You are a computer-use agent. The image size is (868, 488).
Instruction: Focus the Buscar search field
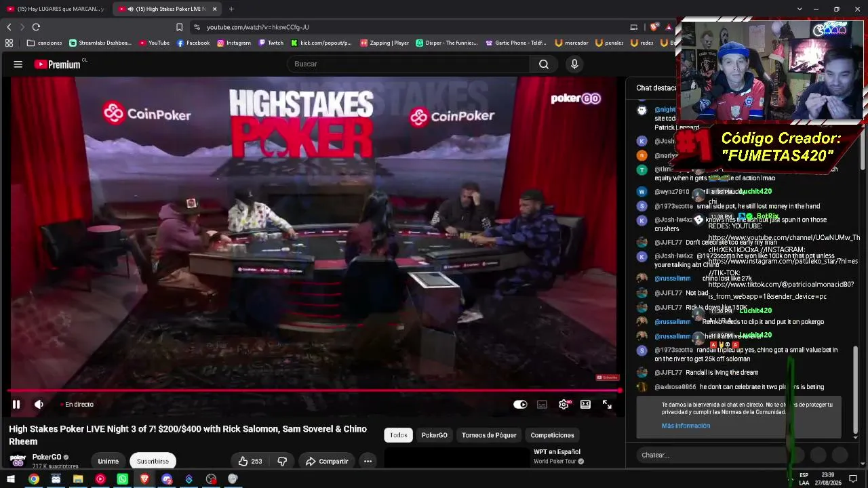tap(409, 64)
